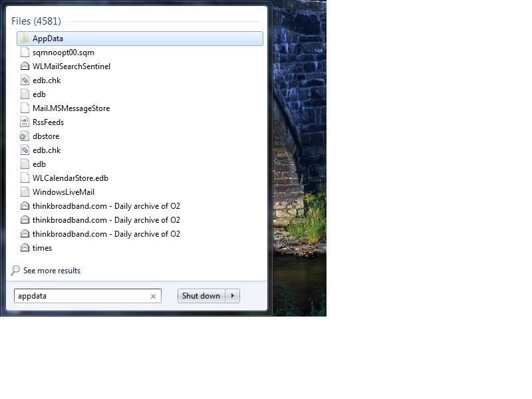Select the second edb.chk result
This screenshot has width=532, height=399.
click(x=140, y=150)
